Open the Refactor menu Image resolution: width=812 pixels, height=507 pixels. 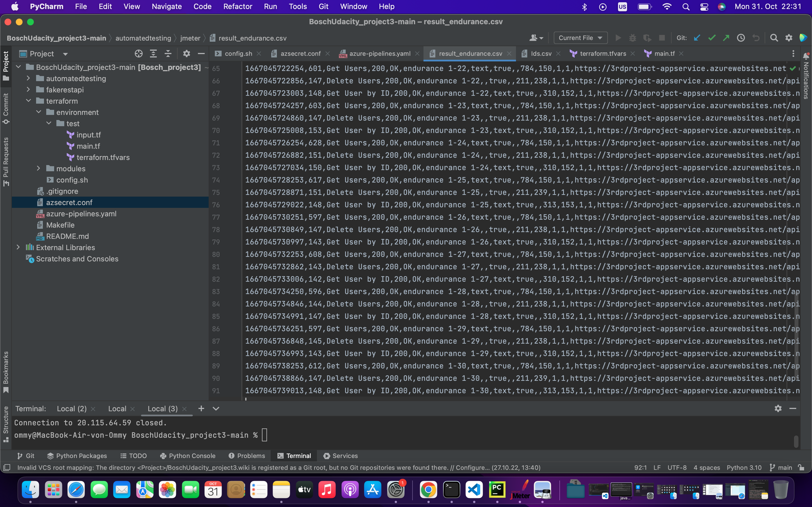click(x=238, y=6)
